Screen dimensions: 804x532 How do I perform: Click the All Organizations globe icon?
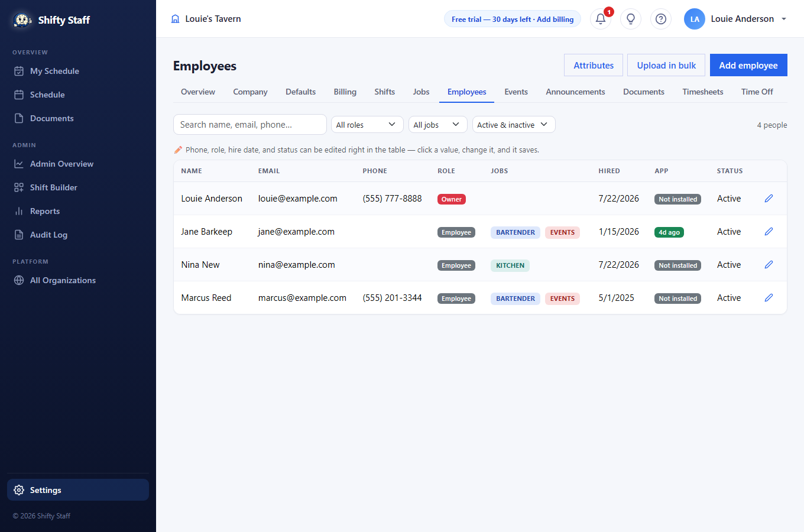pos(19,280)
